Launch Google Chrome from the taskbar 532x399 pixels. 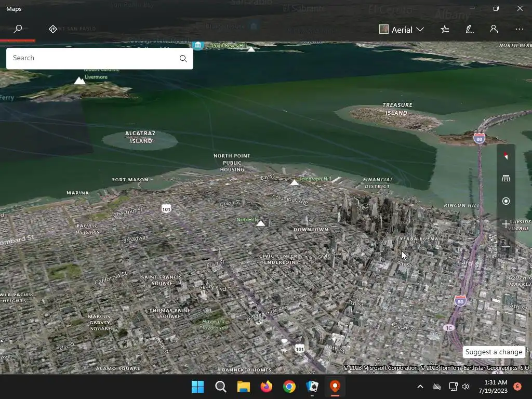coord(289,387)
